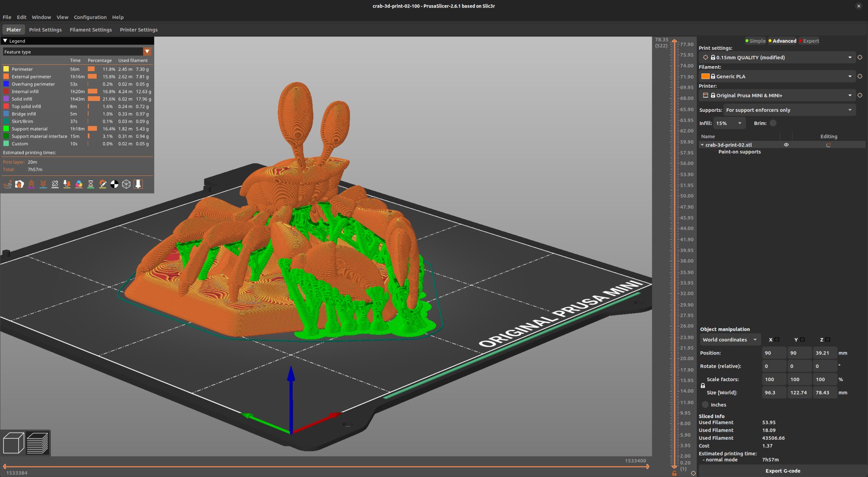Open the Supports dropdown
Screen dimensions: 868x477
point(789,110)
